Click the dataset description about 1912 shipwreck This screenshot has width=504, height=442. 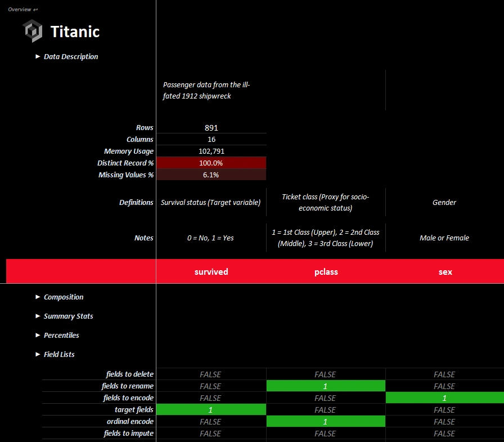pos(206,91)
